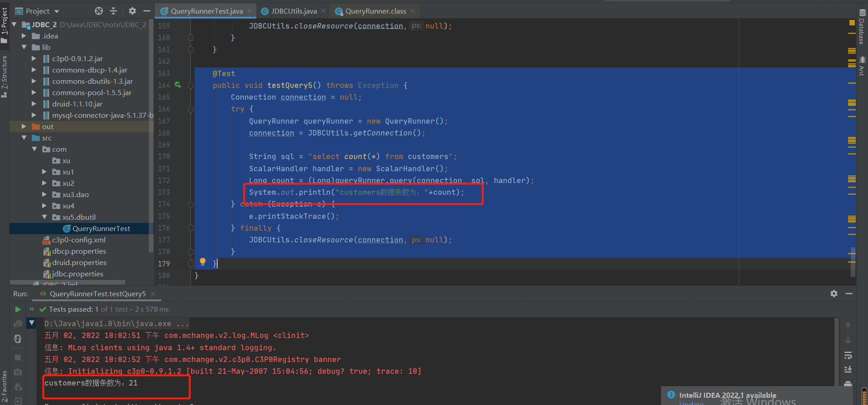Toggle fold marker at line 174 catch block
868x405 pixels.
click(x=191, y=204)
